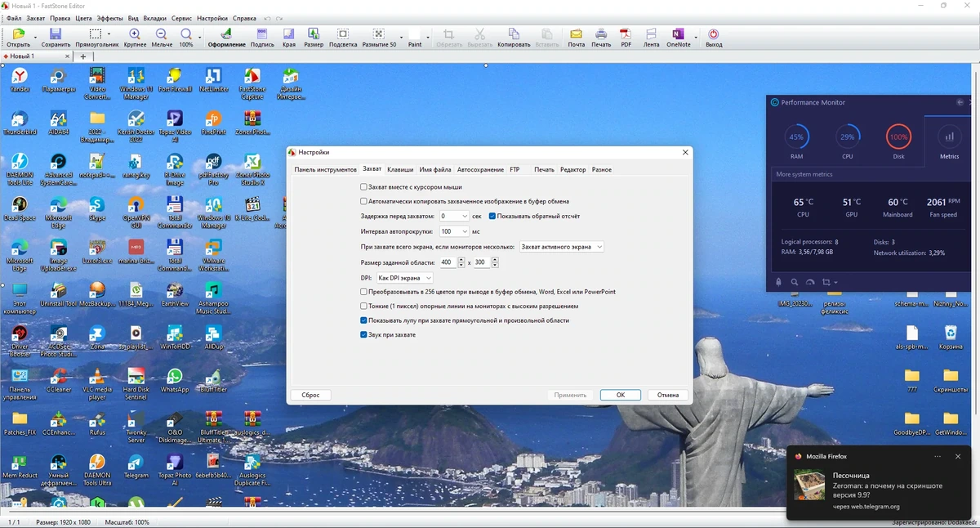
Task: Send image to OneNote icon
Action: (x=678, y=37)
